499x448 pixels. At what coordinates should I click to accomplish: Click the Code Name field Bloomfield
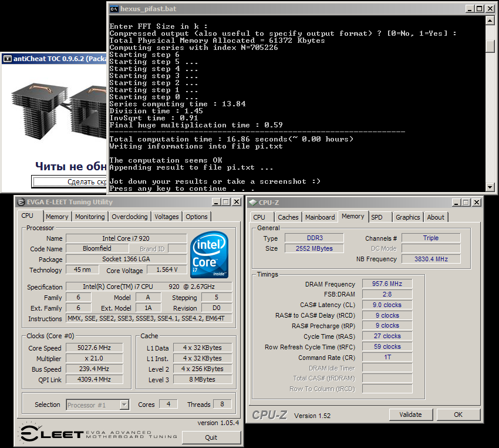click(97, 248)
